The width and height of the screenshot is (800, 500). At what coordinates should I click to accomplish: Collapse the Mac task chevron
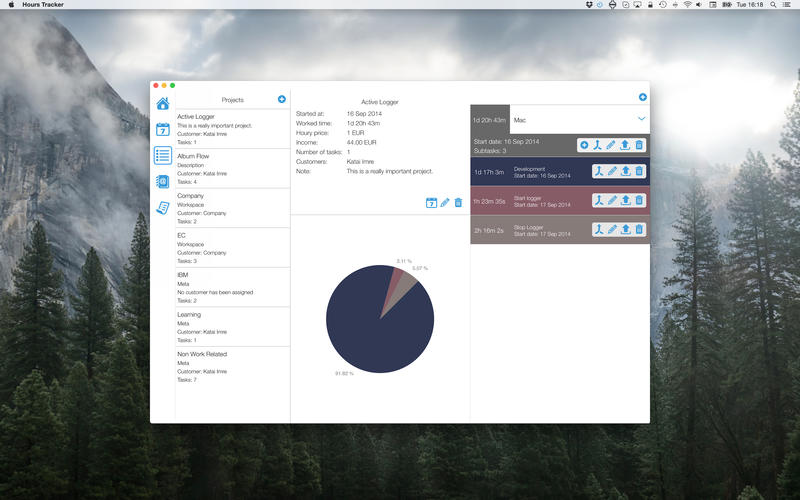click(x=642, y=119)
